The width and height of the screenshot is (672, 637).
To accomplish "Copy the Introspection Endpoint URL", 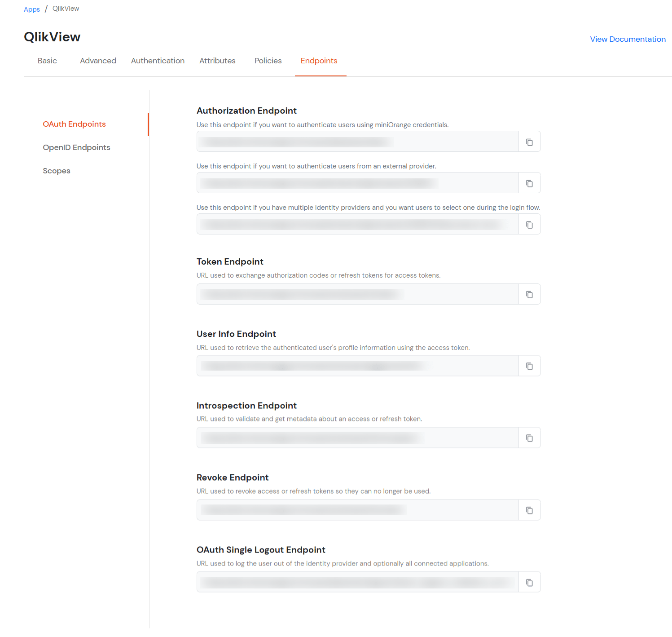I will [x=529, y=438].
